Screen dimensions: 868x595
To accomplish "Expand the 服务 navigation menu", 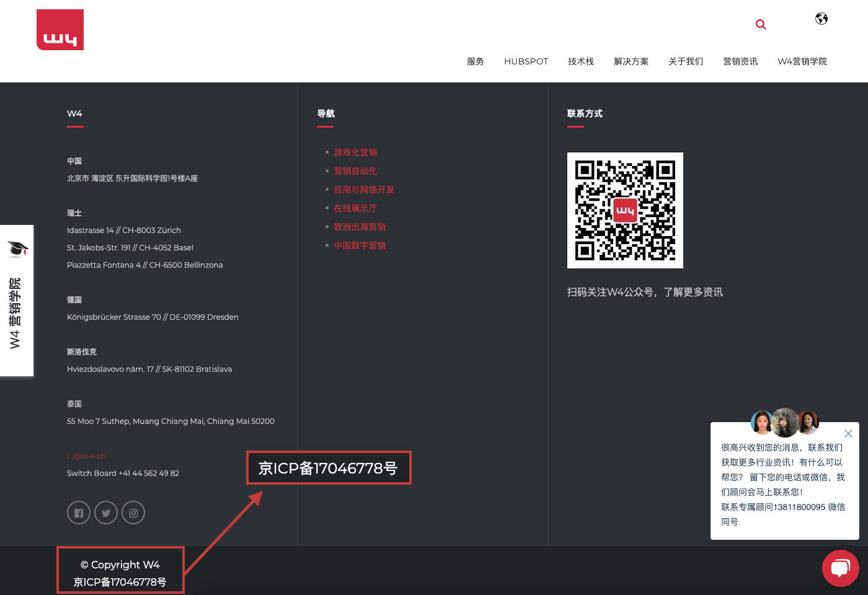I will (476, 61).
